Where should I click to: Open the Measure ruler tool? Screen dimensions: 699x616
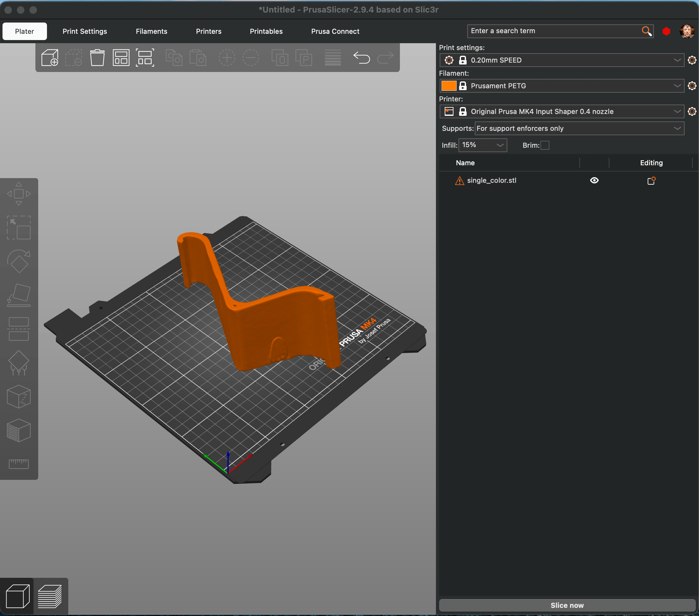coord(19,464)
